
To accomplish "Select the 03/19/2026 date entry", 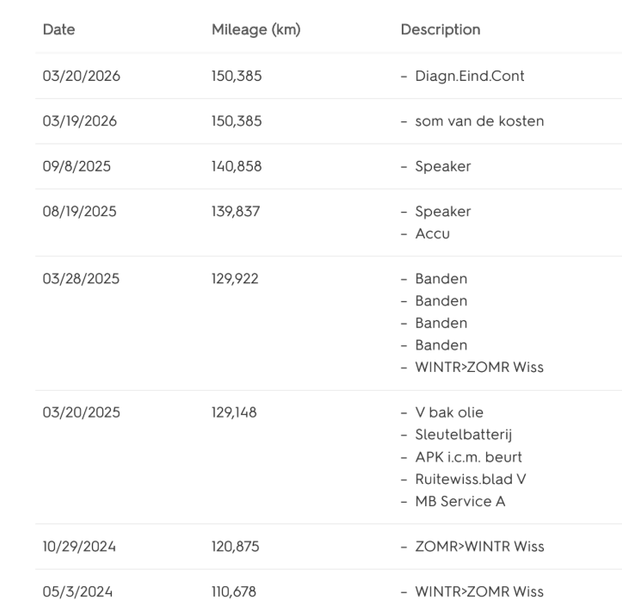I will coord(80,121).
